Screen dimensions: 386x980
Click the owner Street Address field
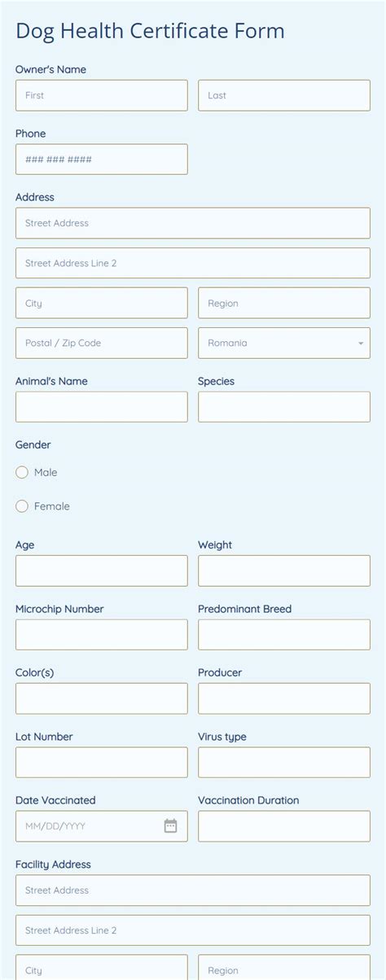coord(193,223)
